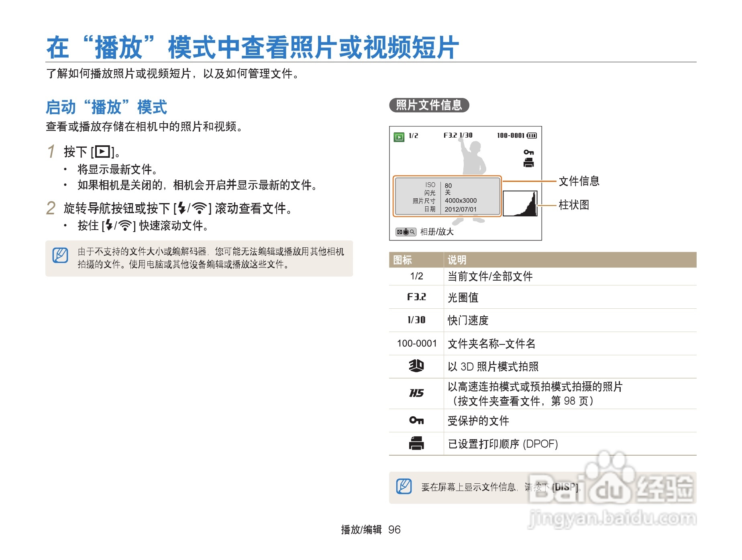Click the '光圈值' description

point(463,297)
